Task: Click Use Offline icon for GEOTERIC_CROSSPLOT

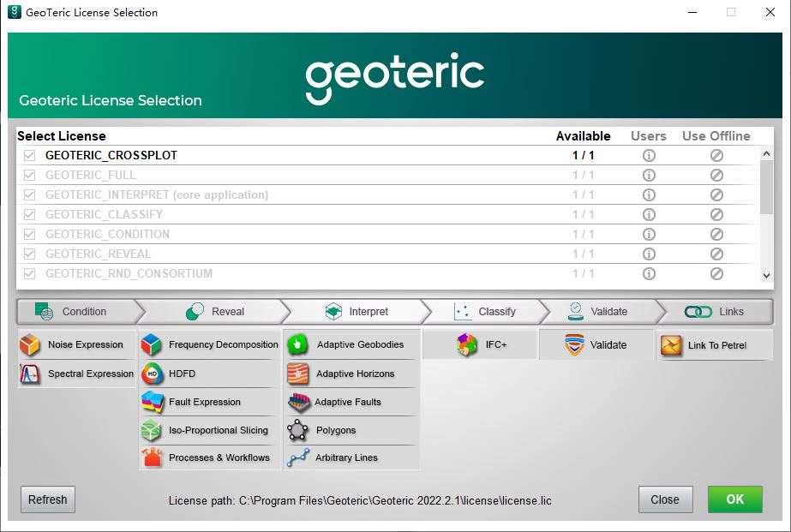Action: (x=716, y=155)
